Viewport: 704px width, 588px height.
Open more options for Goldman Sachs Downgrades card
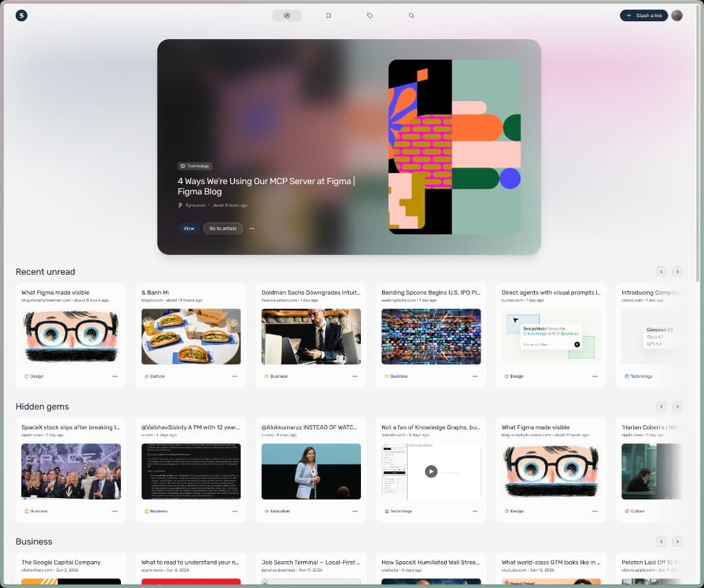pyautogui.click(x=355, y=376)
